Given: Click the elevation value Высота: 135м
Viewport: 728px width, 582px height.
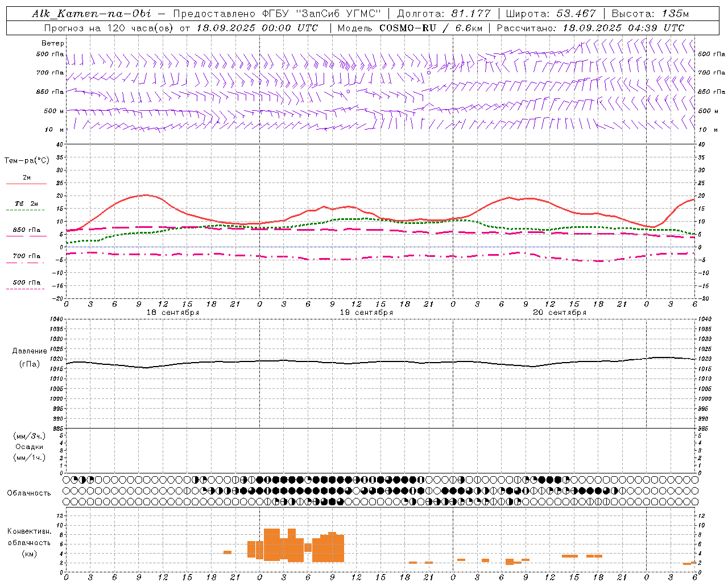Looking at the screenshot, I should point(650,14).
